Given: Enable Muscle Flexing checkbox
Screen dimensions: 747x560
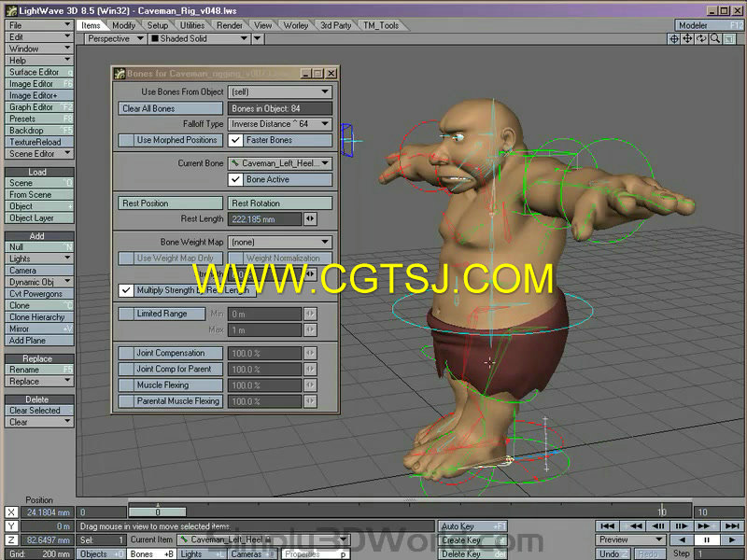Looking at the screenshot, I should coord(126,385).
